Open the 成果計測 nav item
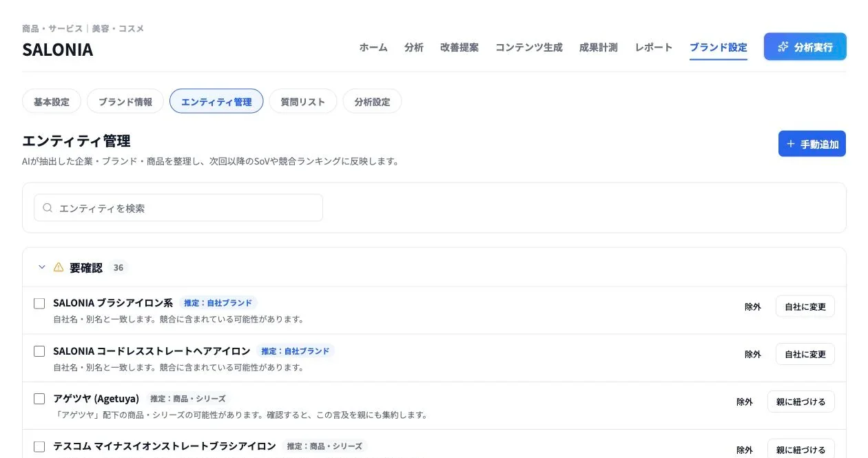This screenshot has width=868, height=458. [599, 48]
